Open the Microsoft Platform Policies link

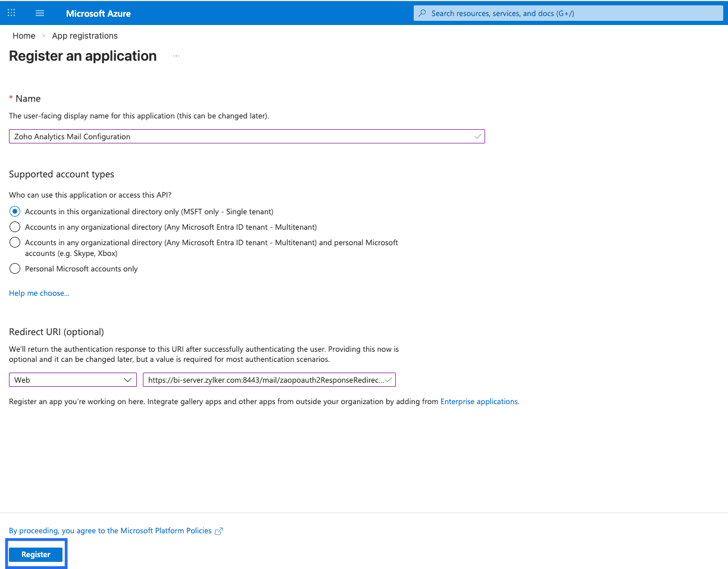tap(110, 531)
